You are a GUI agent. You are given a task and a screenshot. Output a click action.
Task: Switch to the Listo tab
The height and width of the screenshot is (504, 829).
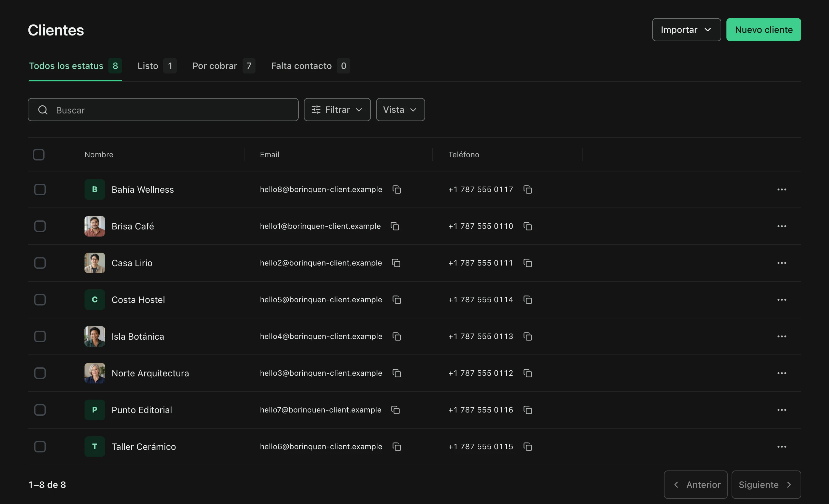tap(157, 66)
